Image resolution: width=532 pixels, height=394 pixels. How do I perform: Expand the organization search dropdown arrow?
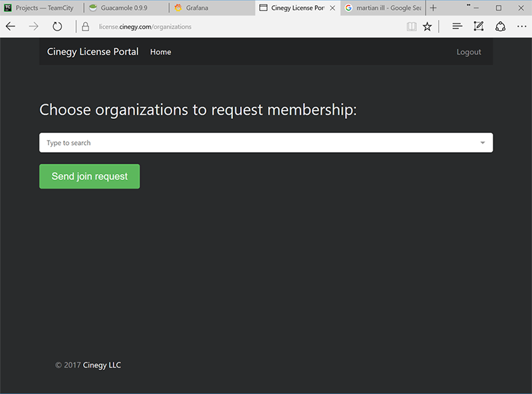(483, 143)
